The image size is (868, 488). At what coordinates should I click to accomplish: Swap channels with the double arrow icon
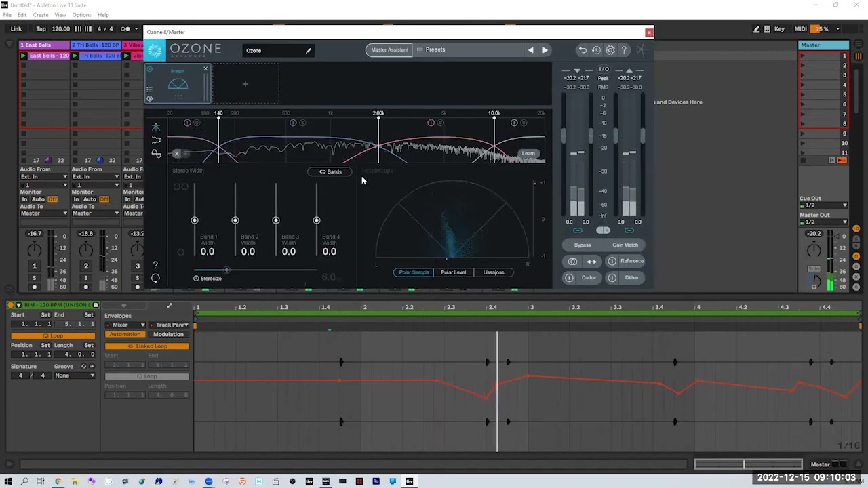coord(591,262)
